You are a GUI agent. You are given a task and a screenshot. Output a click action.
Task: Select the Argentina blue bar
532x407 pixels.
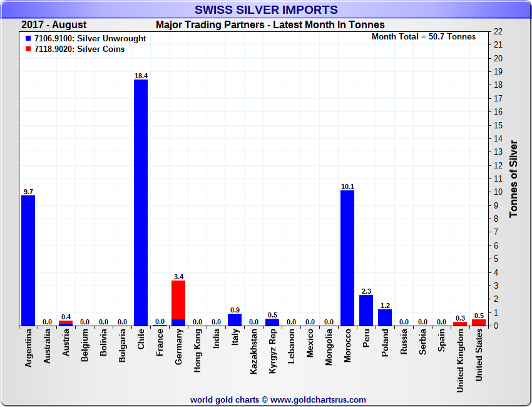click(28, 260)
